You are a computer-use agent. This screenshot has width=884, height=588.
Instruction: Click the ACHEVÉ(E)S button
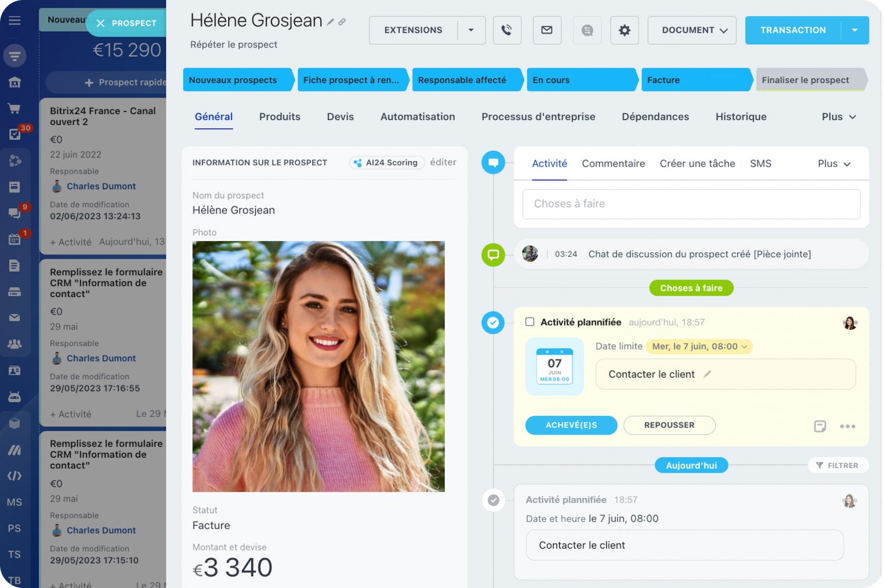click(571, 425)
